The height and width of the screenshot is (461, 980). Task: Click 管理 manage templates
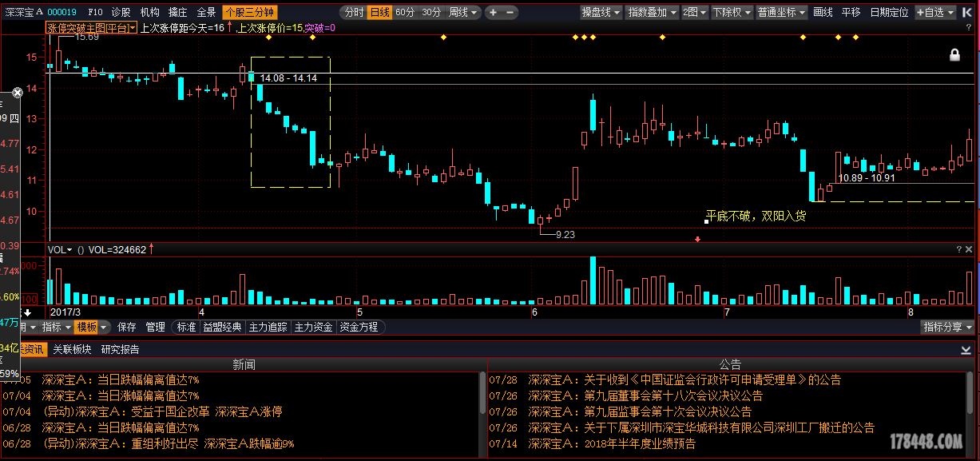click(155, 327)
